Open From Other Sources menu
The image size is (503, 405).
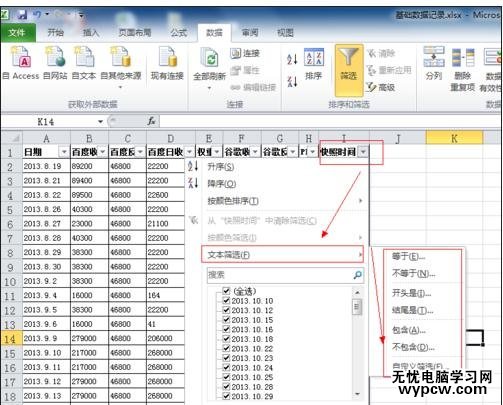click(120, 67)
